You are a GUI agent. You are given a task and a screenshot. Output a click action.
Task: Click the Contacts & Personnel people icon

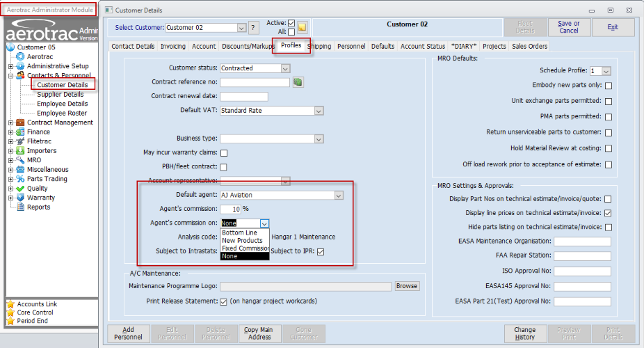point(20,75)
